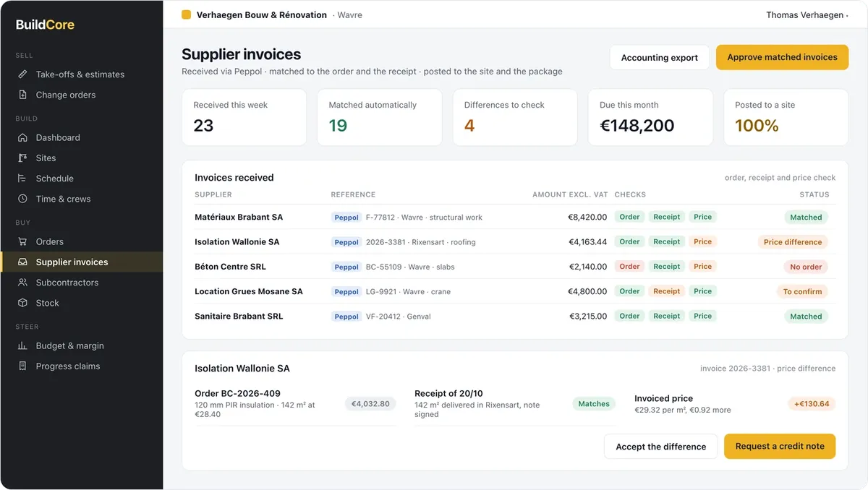Open the Sites section
The height and width of the screenshot is (490, 868).
81,158
